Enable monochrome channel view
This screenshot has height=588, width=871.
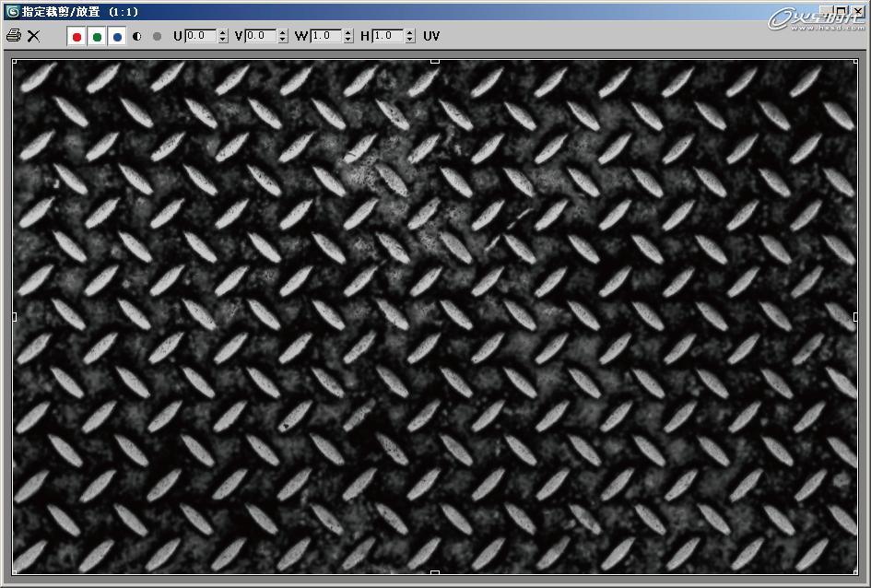tap(136, 37)
